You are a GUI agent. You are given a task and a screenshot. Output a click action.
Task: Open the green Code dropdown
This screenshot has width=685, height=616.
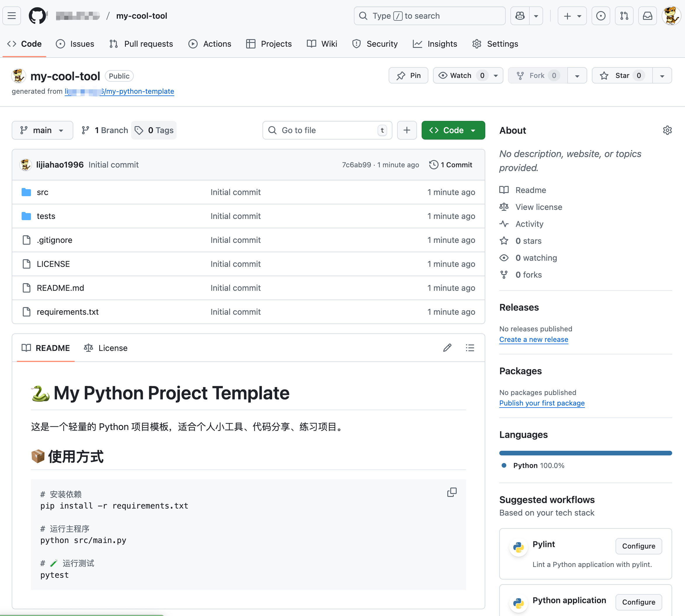[x=453, y=130]
